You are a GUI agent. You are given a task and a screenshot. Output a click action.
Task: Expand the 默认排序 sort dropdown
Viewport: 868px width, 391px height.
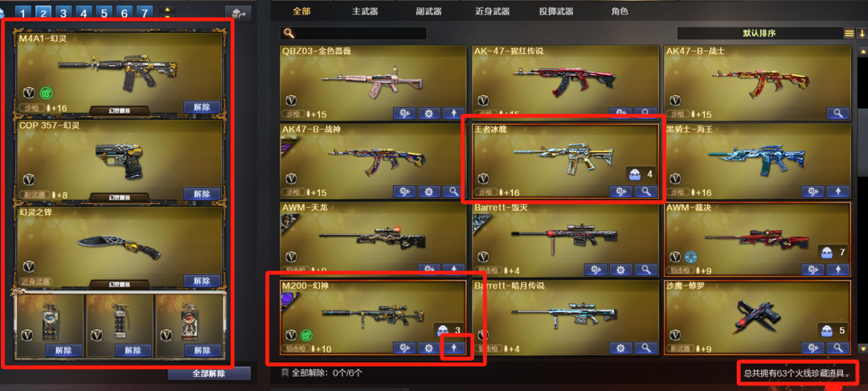click(x=759, y=33)
